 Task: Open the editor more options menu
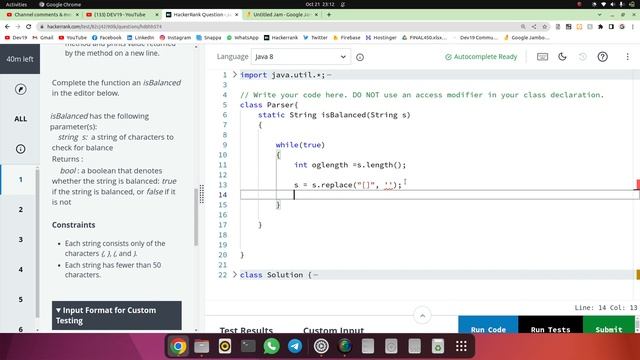click(x=627, y=57)
